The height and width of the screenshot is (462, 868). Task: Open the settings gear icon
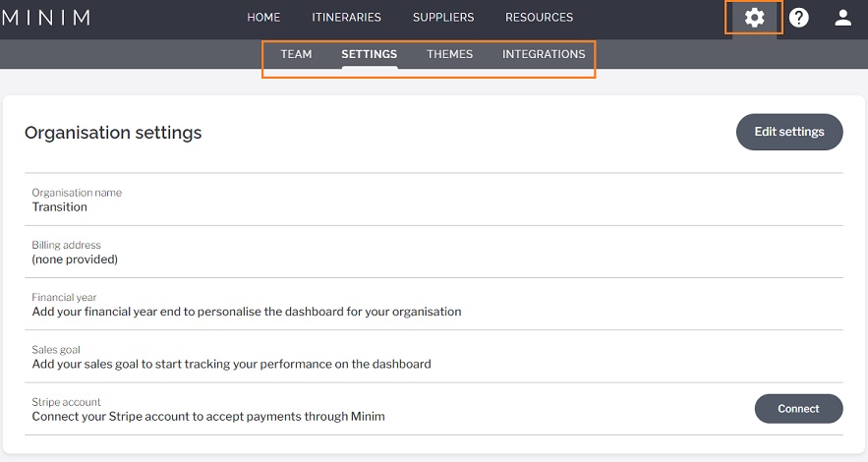754,18
